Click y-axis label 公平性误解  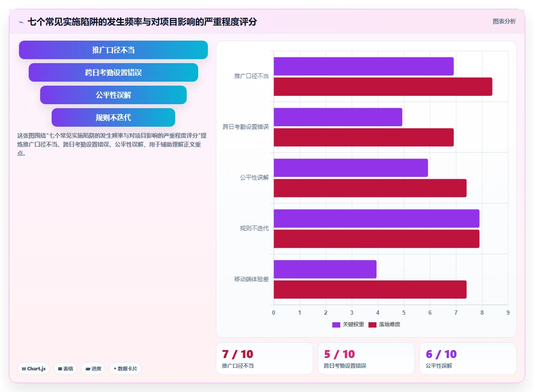pos(254,177)
